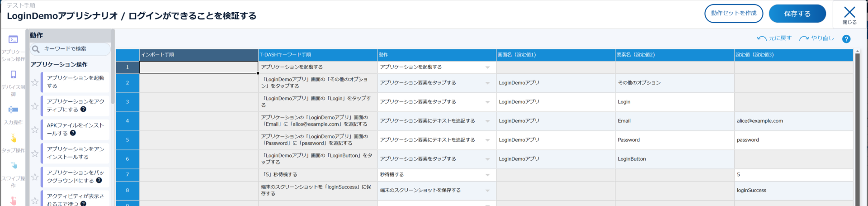868x206 pixels.
Task: Expand the 秒待機する dropdown in row 7
Action: [x=487, y=175]
